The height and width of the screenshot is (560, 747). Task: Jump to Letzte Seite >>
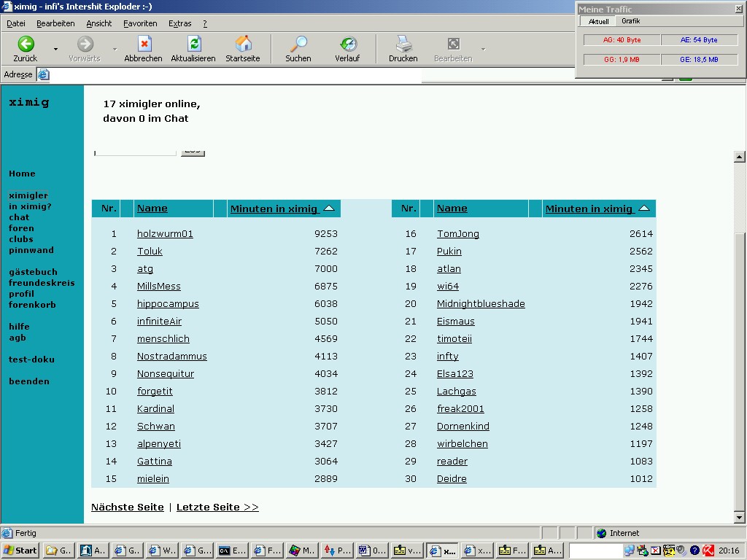click(x=217, y=507)
